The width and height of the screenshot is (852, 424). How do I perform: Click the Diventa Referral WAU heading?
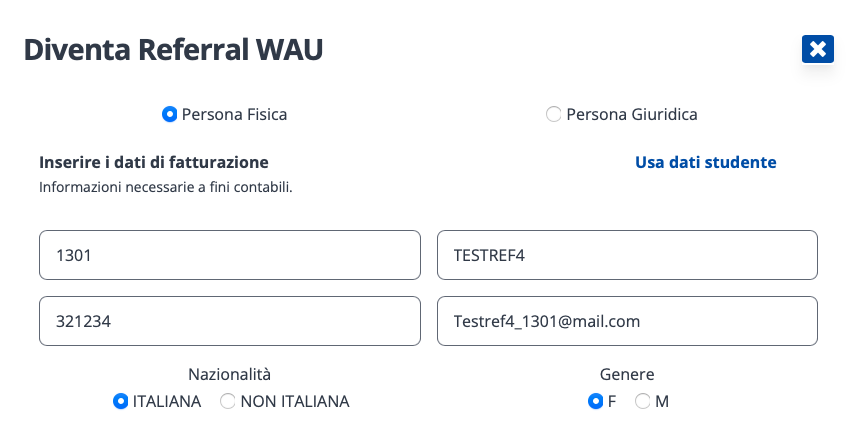coord(173,49)
